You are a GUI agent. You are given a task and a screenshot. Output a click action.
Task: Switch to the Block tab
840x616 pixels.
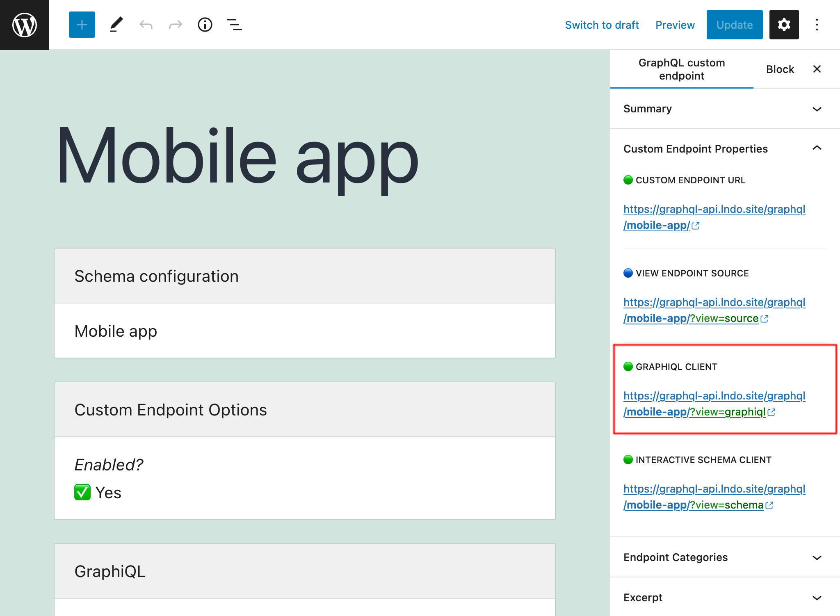point(780,68)
